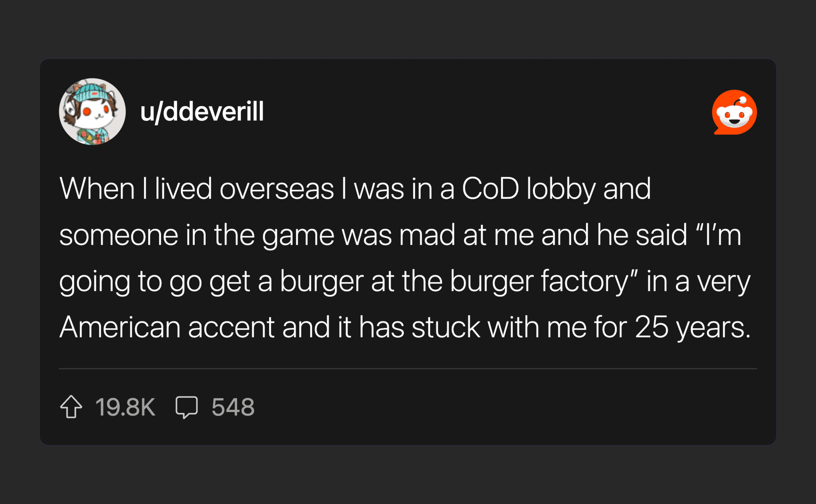
Task: Click the divider line above the vote count
Action: point(408,368)
